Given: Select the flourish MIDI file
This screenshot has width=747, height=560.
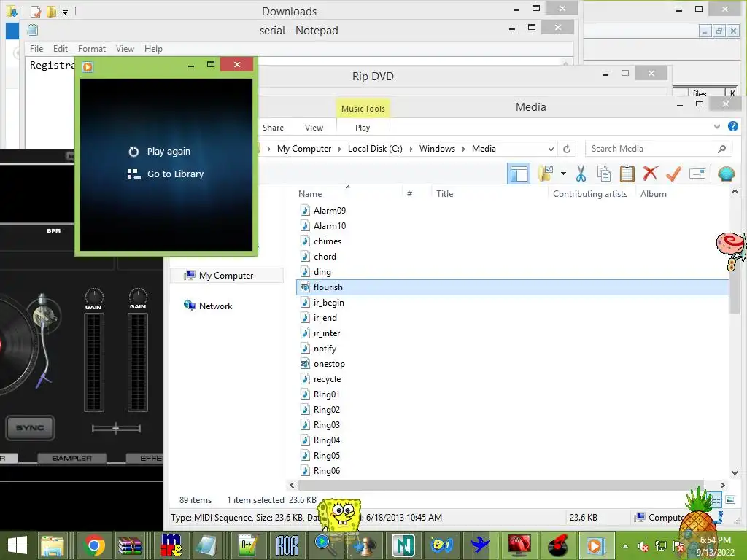Looking at the screenshot, I should (x=513, y=287).
